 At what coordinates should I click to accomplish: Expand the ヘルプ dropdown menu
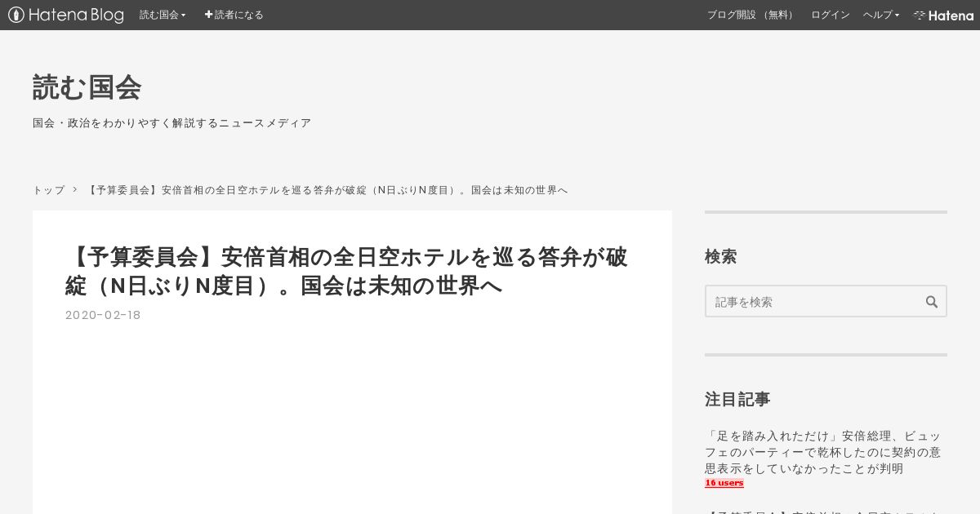(x=881, y=15)
